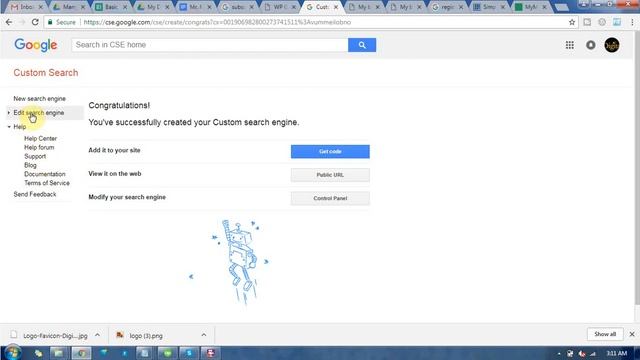Click first extension icon beside bookmark star

[587, 22]
